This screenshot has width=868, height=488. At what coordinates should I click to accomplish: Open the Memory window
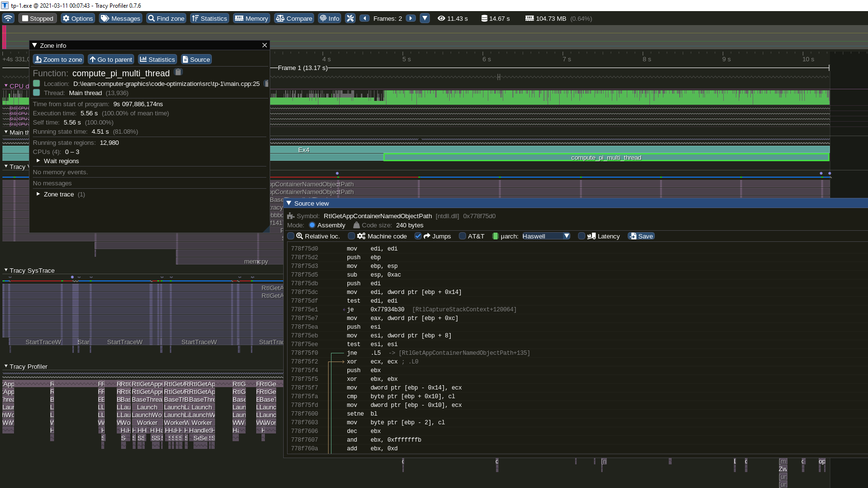[251, 18]
